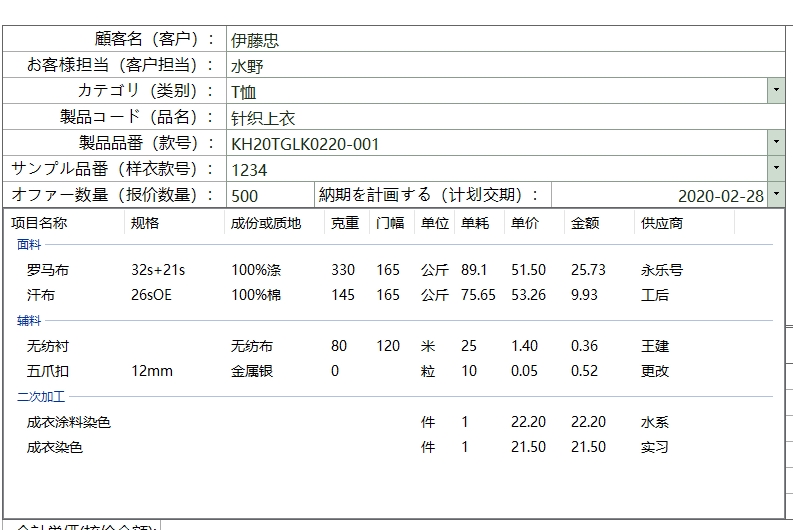Click the weight 330 cell
The height and width of the screenshot is (530, 793).
point(343,270)
